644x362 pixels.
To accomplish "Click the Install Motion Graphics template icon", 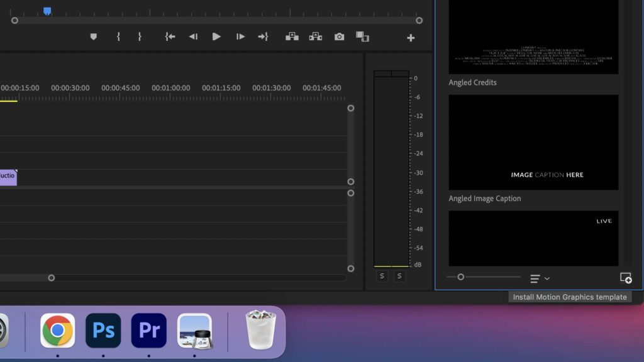I will click(625, 278).
